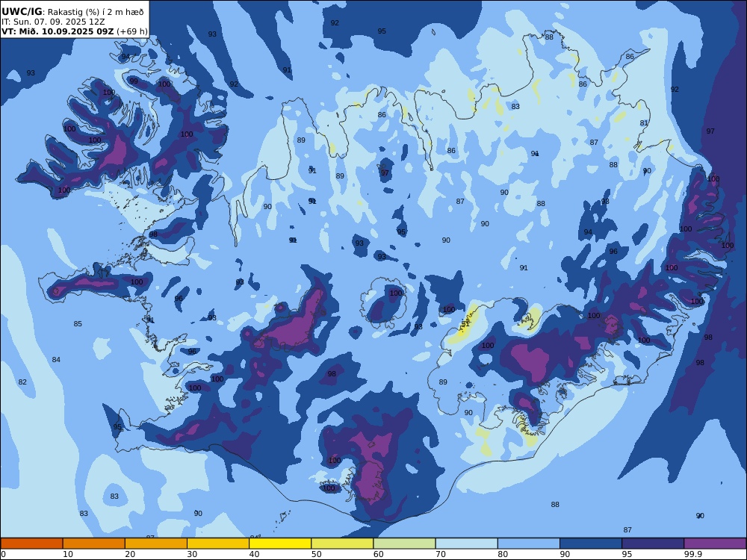Screen dimensions: 747x560
Task: Pick the 60–70 light green legend segment
Action: click(404, 544)
